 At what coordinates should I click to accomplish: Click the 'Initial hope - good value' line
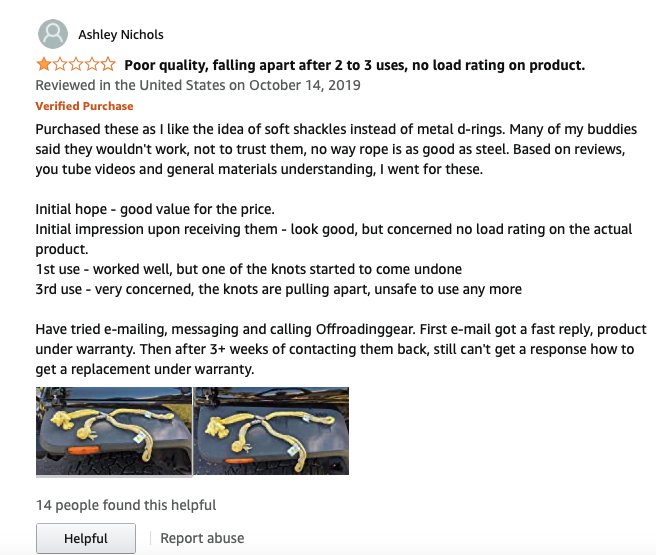tap(155, 209)
